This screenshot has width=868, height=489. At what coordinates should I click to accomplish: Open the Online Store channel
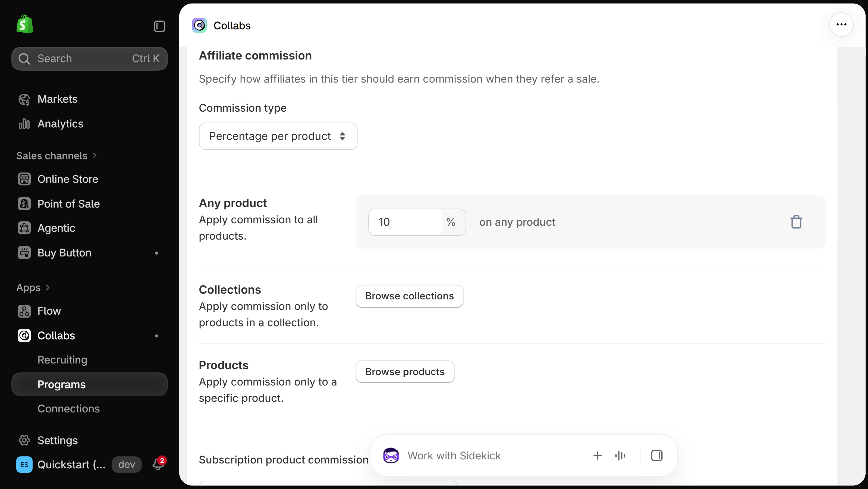click(67, 179)
